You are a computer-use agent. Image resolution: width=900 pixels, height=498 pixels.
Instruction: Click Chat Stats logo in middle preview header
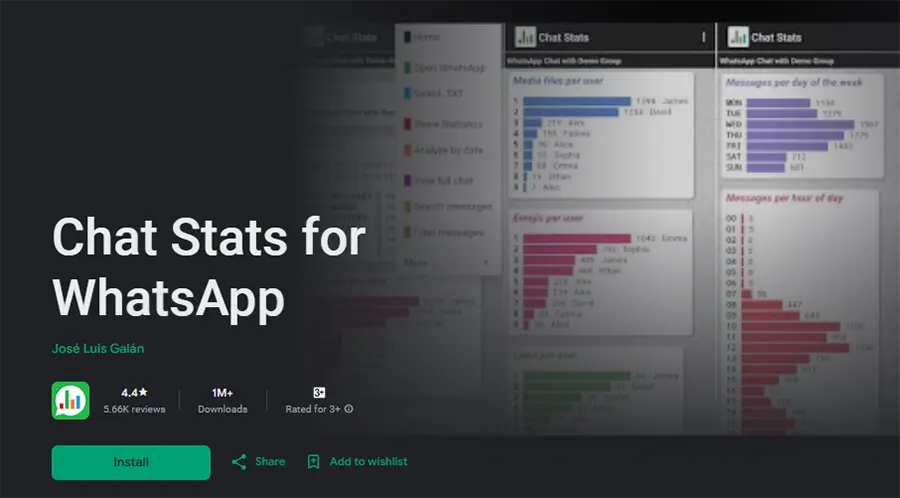[525, 37]
